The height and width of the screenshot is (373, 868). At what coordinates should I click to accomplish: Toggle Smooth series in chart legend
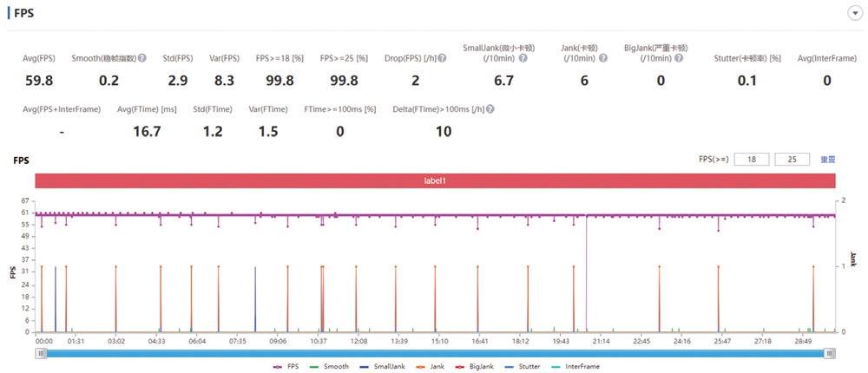coord(329,366)
